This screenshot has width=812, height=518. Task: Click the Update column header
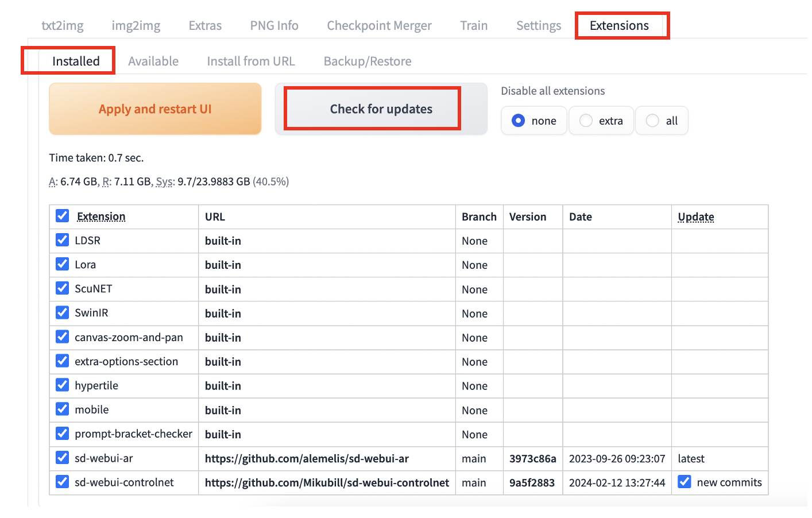click(x=696, y=217)
